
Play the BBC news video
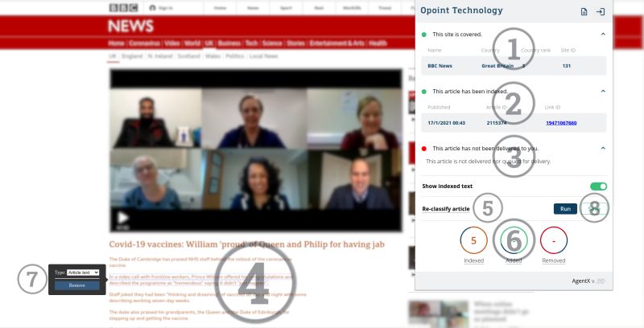[123, 218]
